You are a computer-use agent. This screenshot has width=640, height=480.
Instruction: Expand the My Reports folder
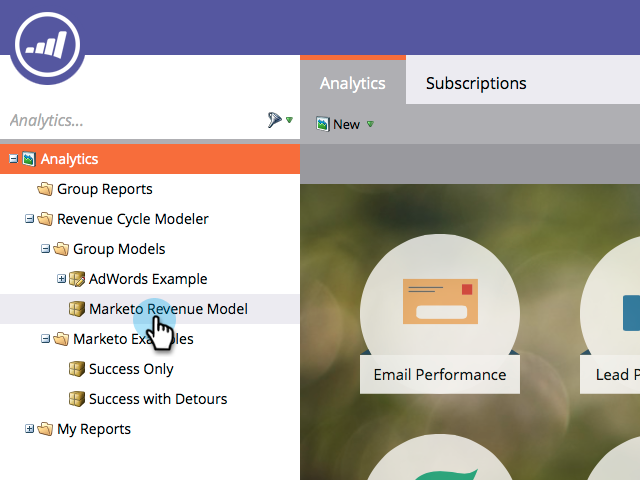[x=29, y=429]
